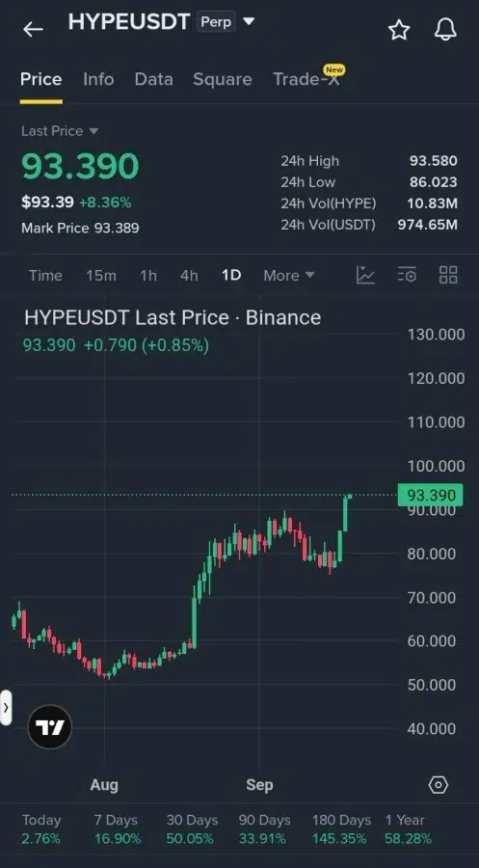
Task: Click the 100.000 price axis label
Action: pos(436,466)
